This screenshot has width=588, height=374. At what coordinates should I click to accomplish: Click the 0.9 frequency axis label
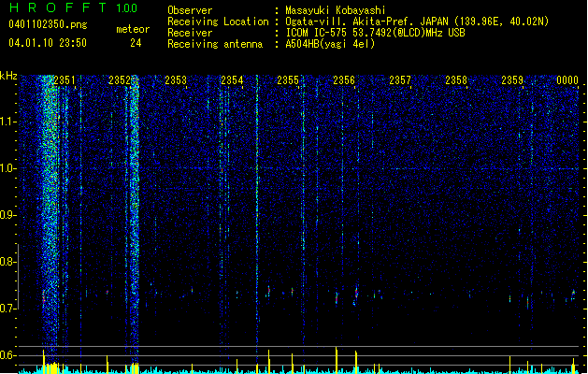click(x=7, y=215)
